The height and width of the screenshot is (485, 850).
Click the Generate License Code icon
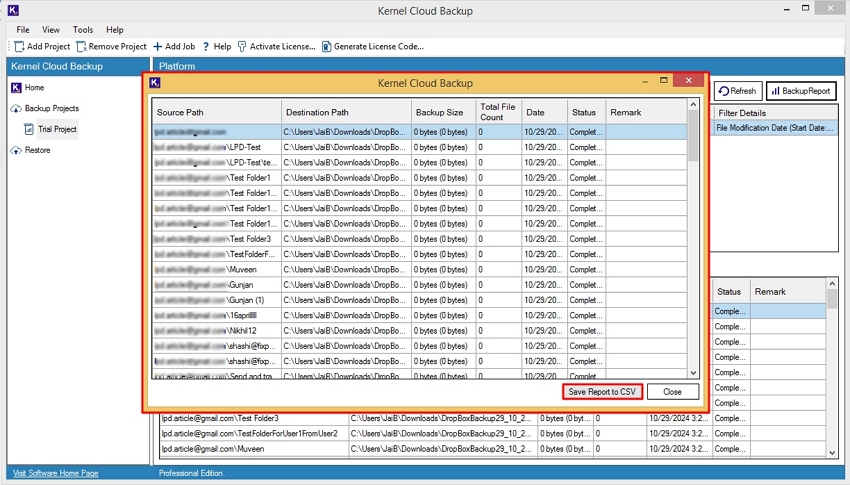coord(326,47)
